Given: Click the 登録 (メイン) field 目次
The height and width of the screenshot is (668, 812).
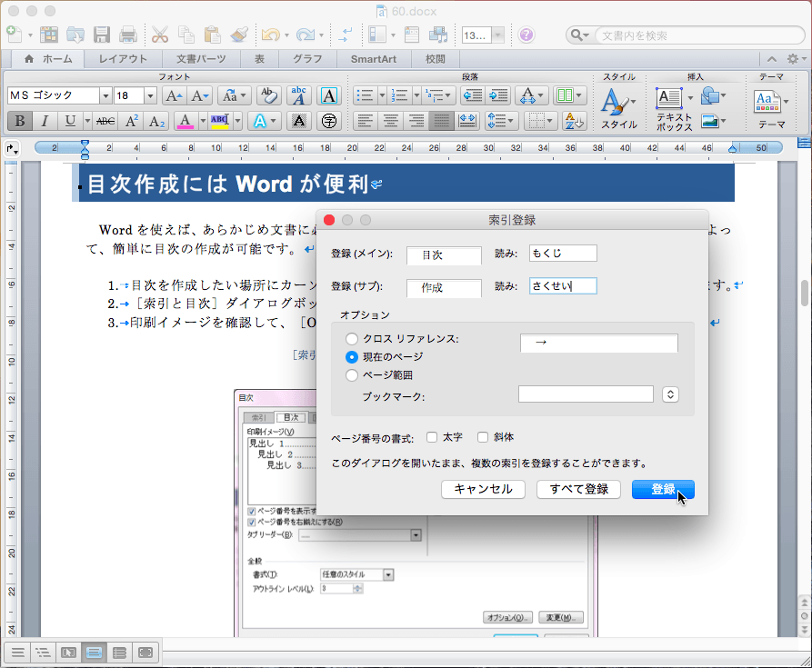Looking at the screenshot, I should point(444,255).
